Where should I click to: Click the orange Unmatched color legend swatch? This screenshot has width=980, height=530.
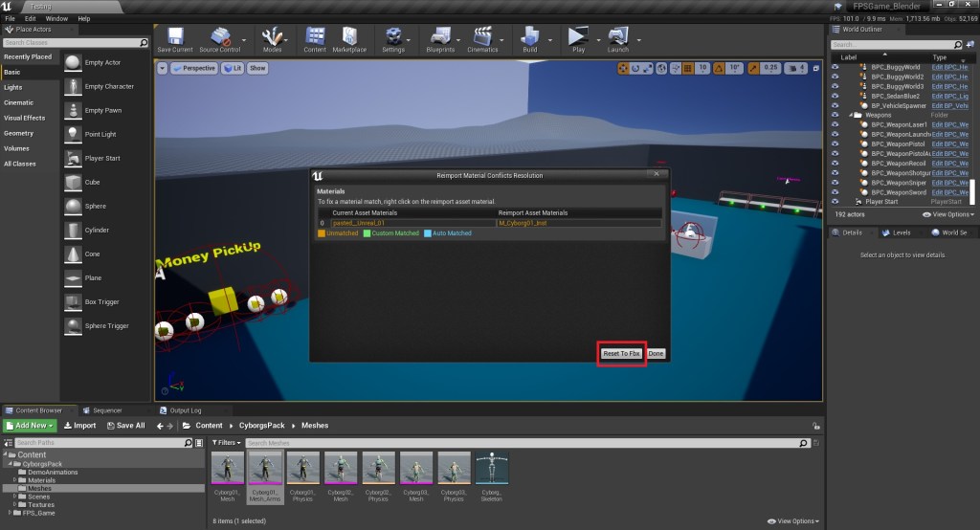[x=322, y=233]
